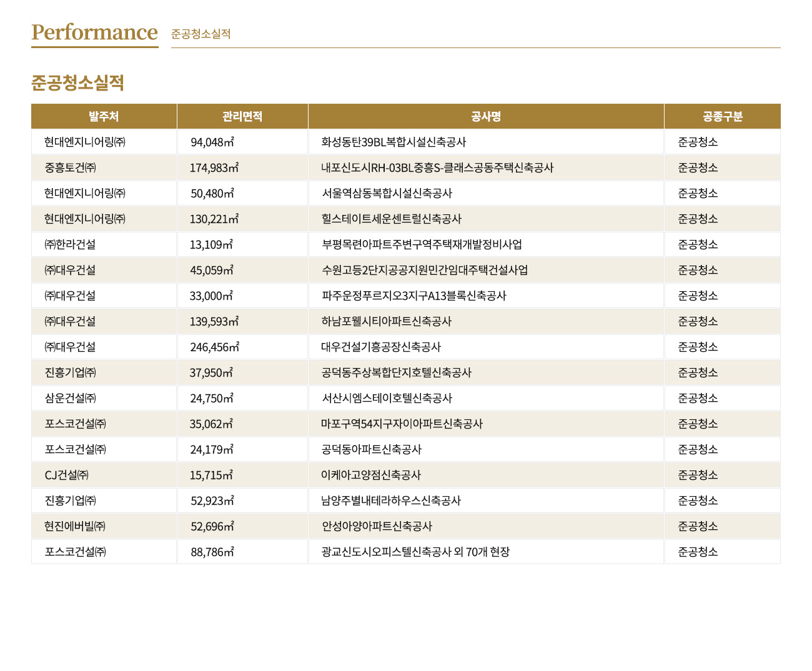Click the ㈜한라건설 client cell
Screen dimensions: 812x671
pyautogui.click(x=70, y=245)
